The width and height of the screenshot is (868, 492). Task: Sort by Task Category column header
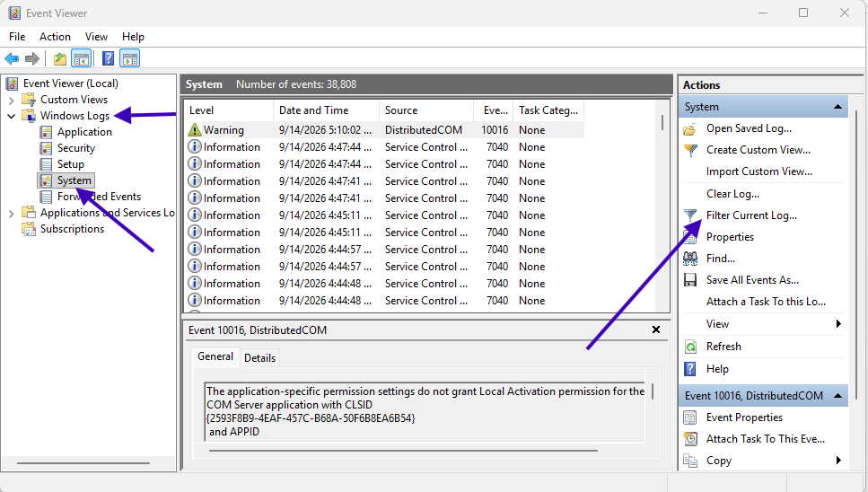point(548,110)
